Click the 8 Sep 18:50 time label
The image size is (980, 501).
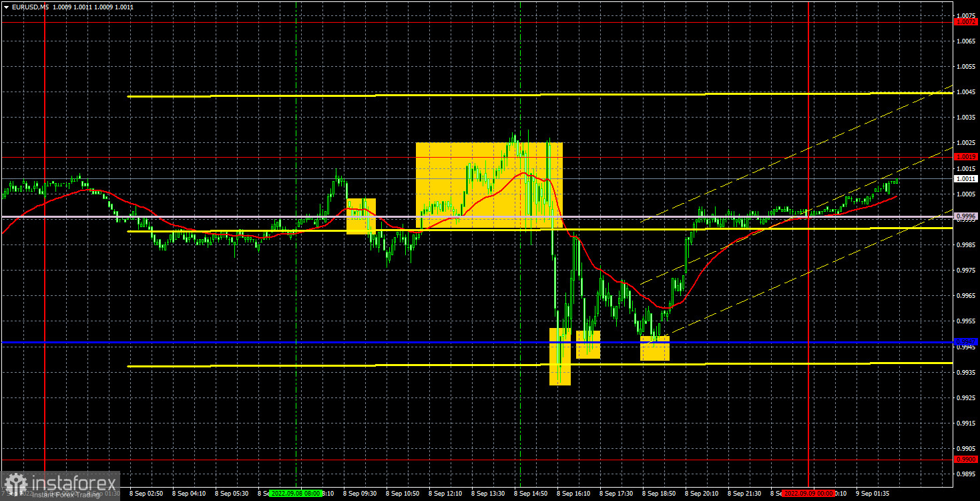[x=659, y=493]
